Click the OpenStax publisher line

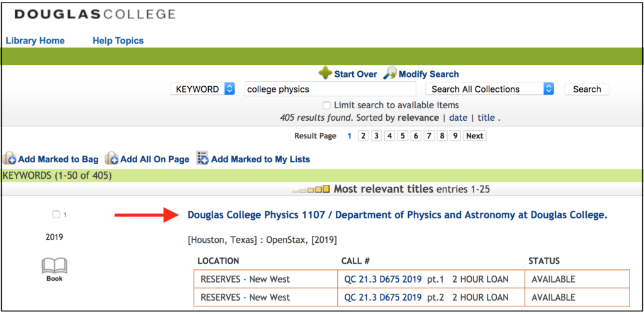(262, 240)
